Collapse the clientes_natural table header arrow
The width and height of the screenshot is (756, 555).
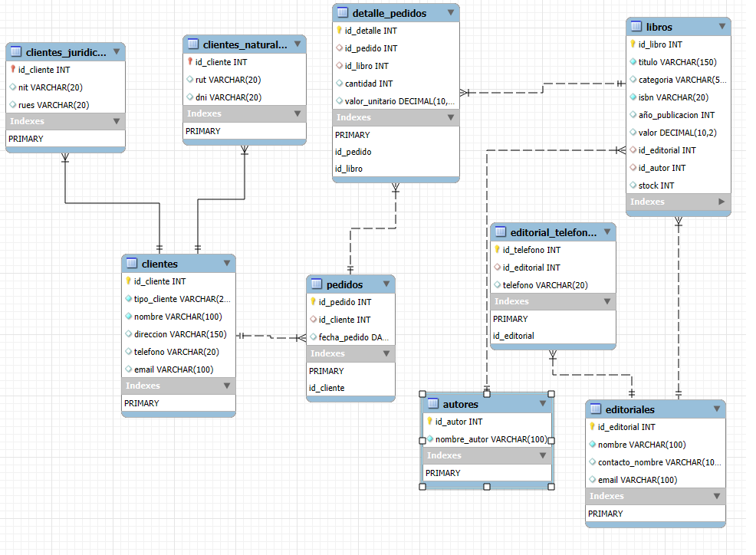pyautogui.click(x=297, y=44)
